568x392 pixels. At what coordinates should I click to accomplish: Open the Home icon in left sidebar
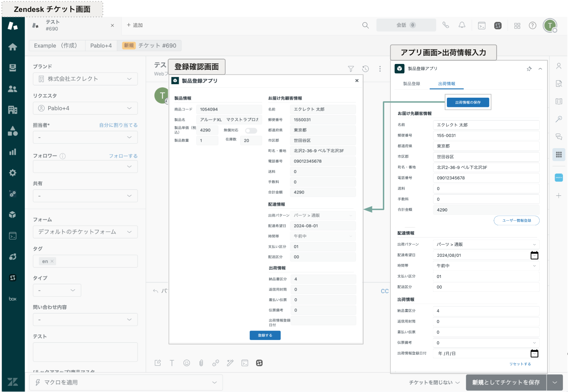pyautogui.click(x=13, y=47)
